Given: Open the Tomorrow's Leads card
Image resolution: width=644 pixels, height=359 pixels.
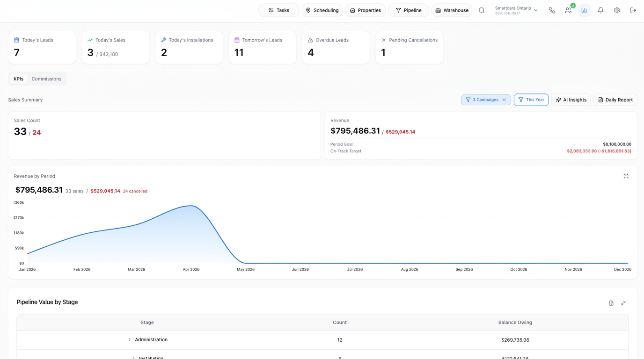Looking at the screenshot, I should tap(263, 48).
